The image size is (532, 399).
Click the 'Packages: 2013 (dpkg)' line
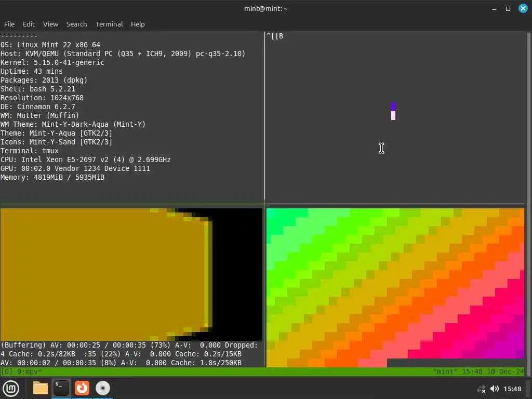point(44,80)
